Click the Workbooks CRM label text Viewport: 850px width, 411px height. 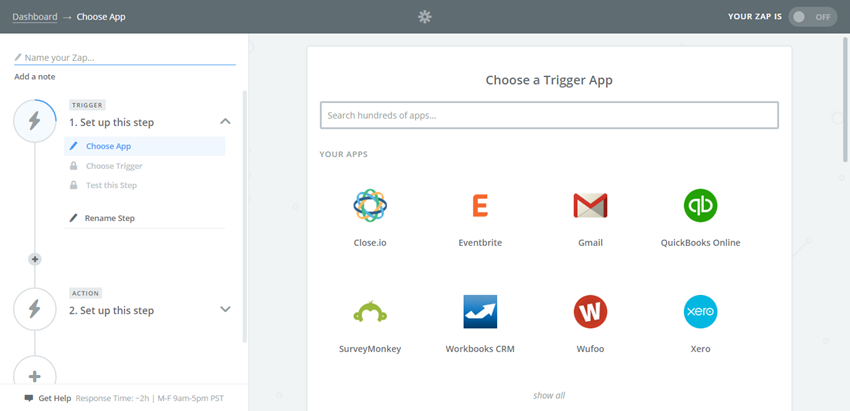[x=480, y=349]
